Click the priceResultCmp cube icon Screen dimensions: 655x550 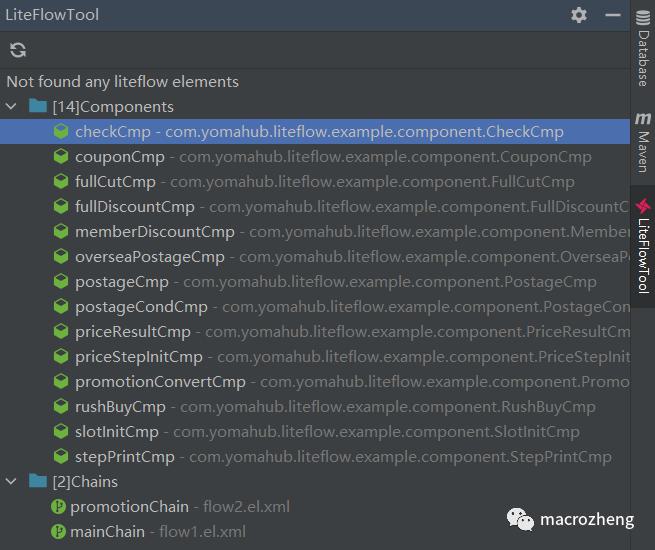point(61,332)
